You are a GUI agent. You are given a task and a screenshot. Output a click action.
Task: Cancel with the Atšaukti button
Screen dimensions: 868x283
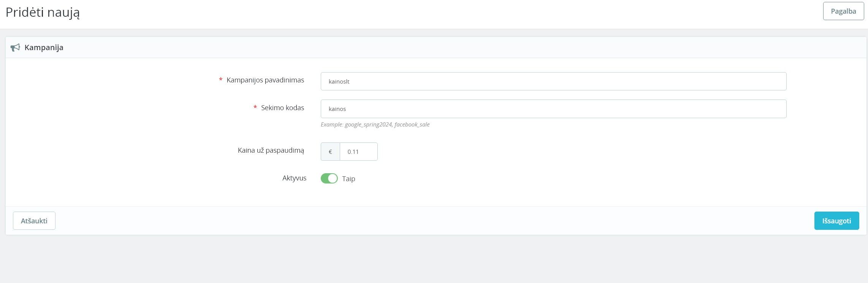[34, 221]
